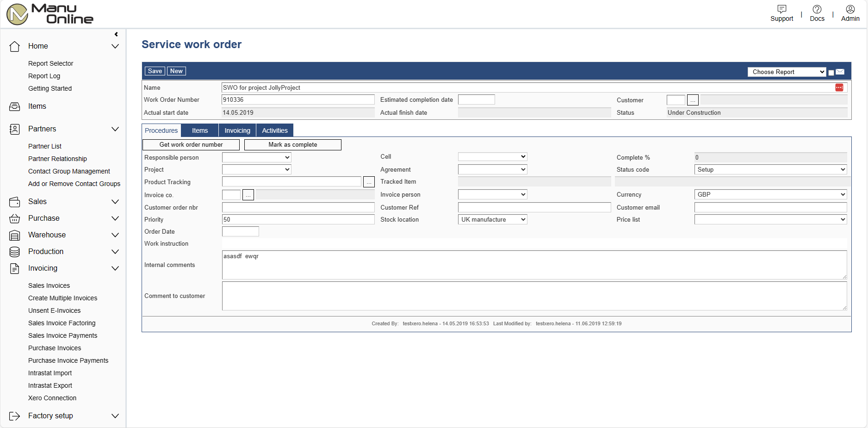The width and height of the screenshot is (868, 428).
Task: Open the Status code dropdown
Action: coord(770,170)
